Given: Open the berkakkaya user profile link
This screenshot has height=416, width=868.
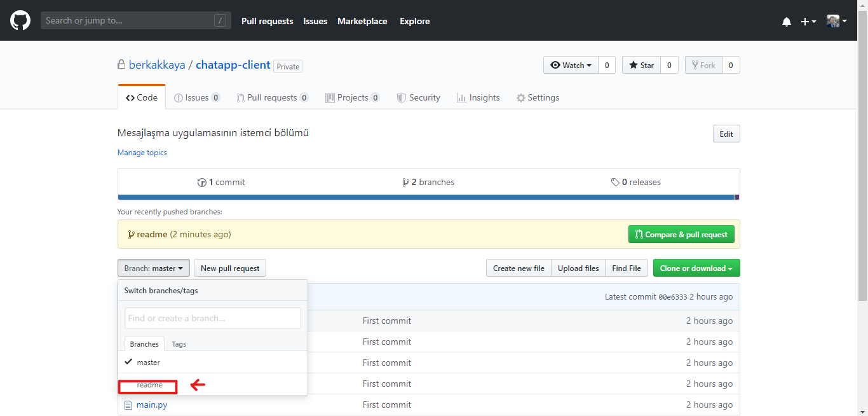Looking at the screenshot, I should 157,65.
